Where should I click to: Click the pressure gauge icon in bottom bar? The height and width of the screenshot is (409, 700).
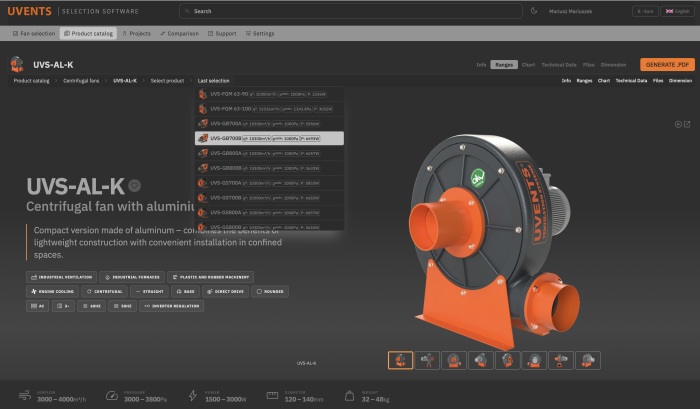pos(112,396)
